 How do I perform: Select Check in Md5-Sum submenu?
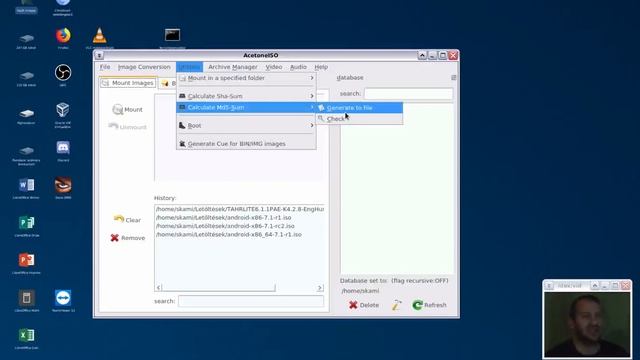(x=360, y=119)
